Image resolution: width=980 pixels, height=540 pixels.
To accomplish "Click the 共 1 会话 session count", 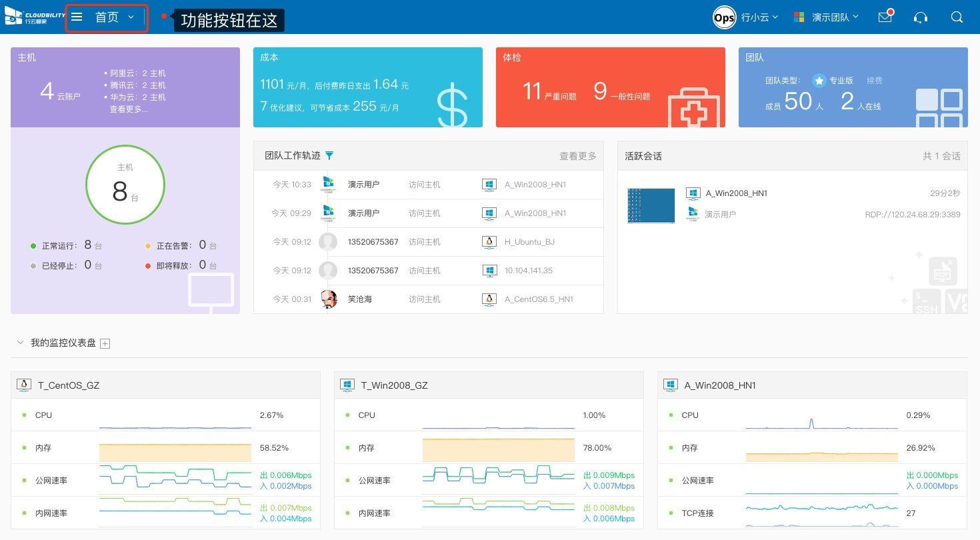I will click(x=941, y=156).
